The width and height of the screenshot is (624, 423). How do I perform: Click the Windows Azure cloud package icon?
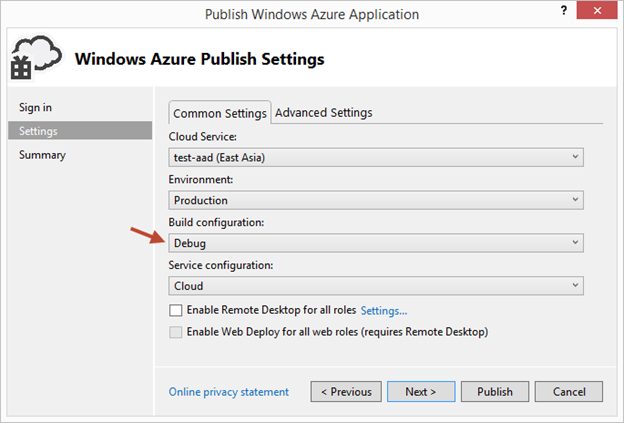tap(36, 58)
